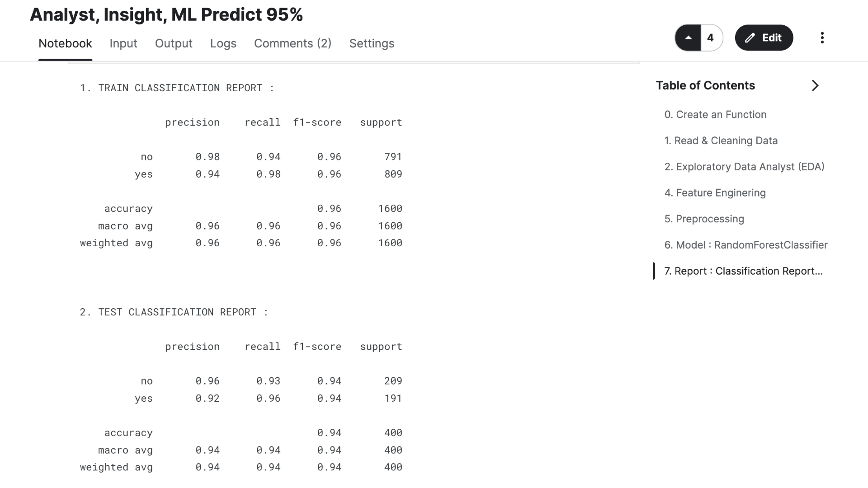Viewport: 868px width, 488px height.
Task: Open the Comments (2) tab
Action: click(x=292, y=43)
